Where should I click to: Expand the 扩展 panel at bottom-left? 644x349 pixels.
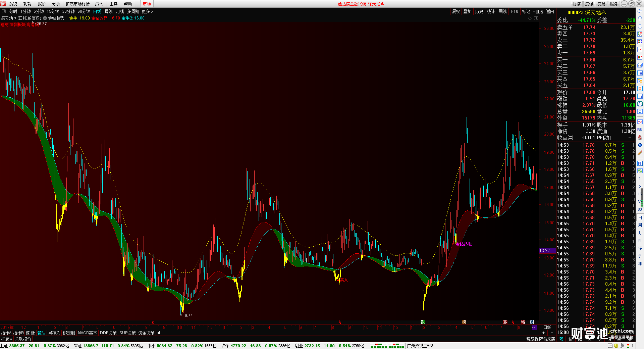[x=7, y=339]
